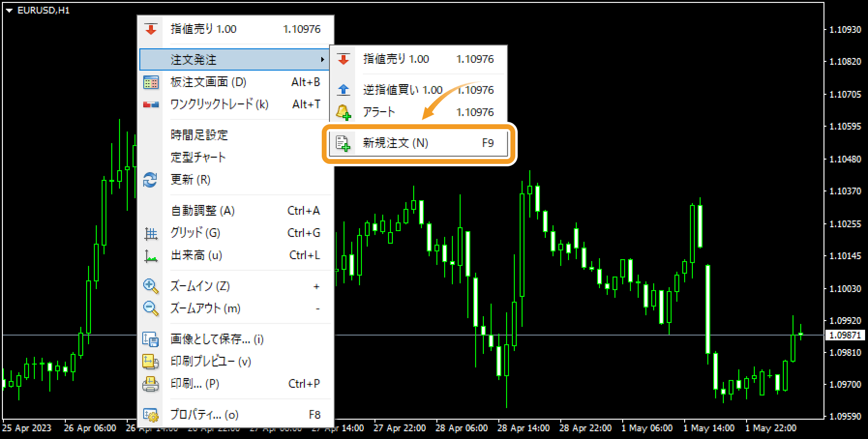
Task: Select 新規注文 (N) submenu entry
Action: point(419,143)
